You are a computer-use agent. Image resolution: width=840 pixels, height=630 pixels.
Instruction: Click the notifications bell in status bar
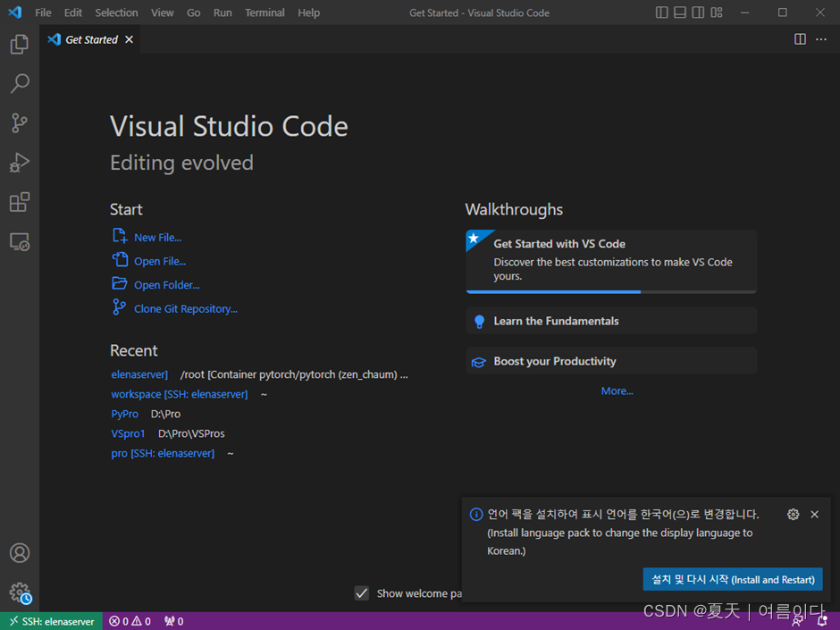point(822,621)
